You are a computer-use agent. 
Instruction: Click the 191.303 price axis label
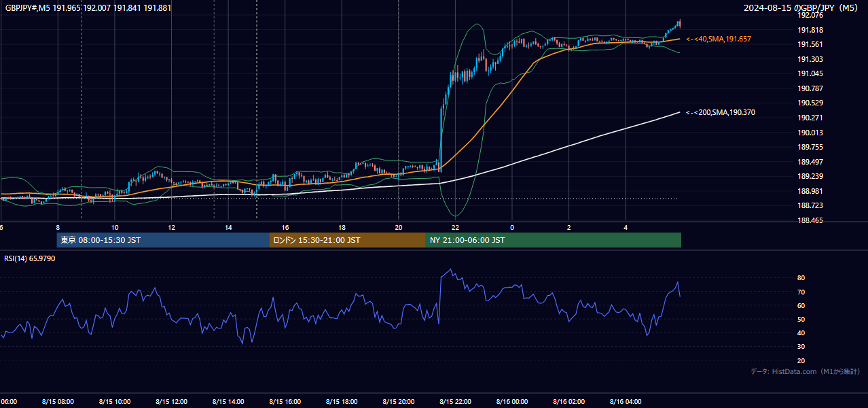(x=810, y=59)
